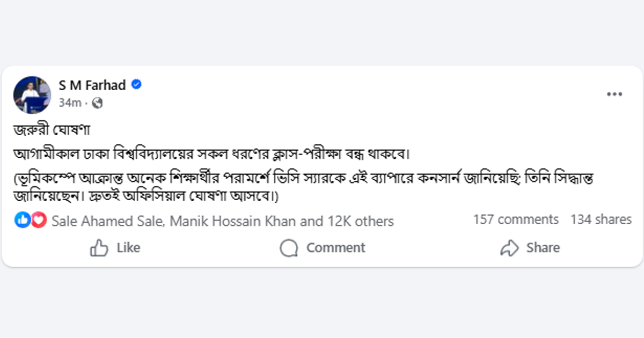Click the আগামীকাল ঢাকা বিশ্ববিদ্যালয়ের announcement line
The image size is (644, 338).
212,154
